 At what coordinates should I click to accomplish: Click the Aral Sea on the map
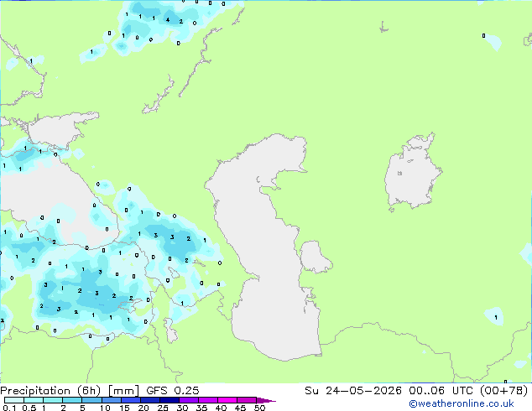point(412,171)
